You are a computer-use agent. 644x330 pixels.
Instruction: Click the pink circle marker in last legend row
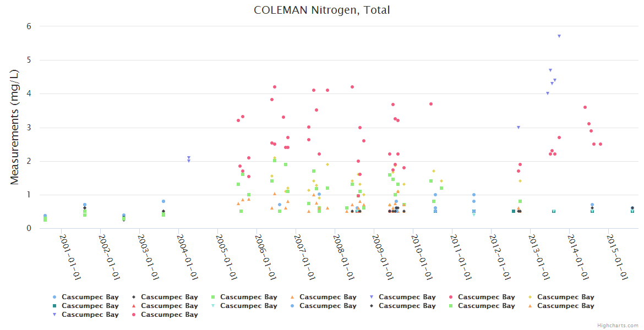click(x=133, y=315)
